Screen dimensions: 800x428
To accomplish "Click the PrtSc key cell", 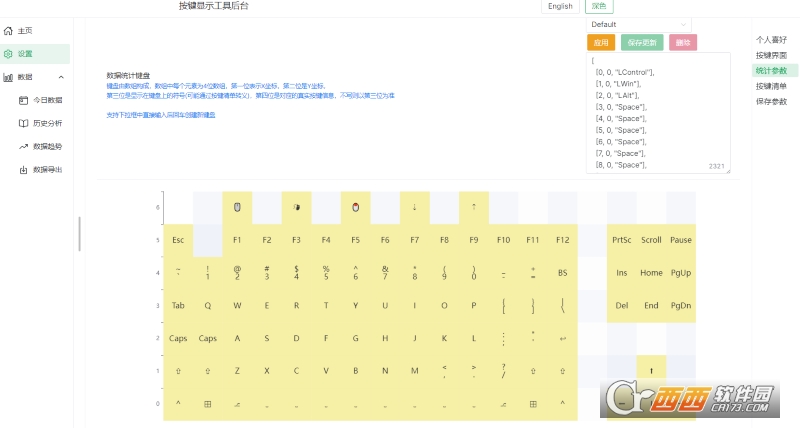I will (622, 240).
